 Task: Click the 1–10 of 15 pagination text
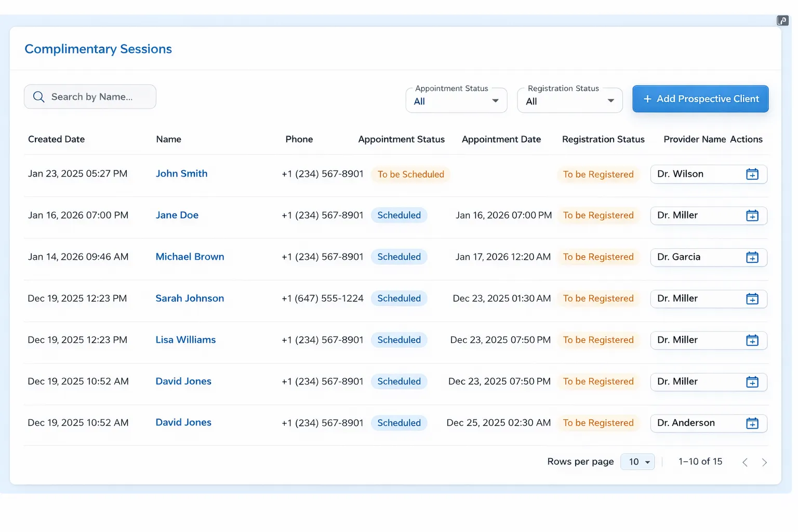click(x=700, y=461)
